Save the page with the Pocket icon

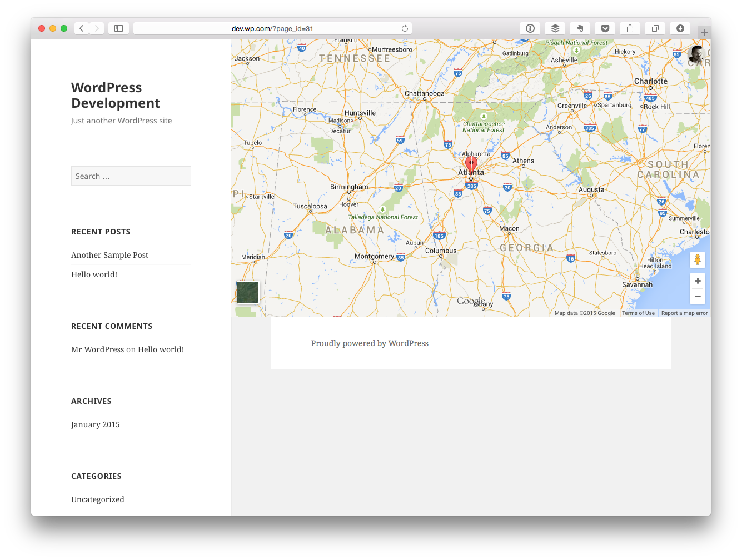[x=605, y=28]
